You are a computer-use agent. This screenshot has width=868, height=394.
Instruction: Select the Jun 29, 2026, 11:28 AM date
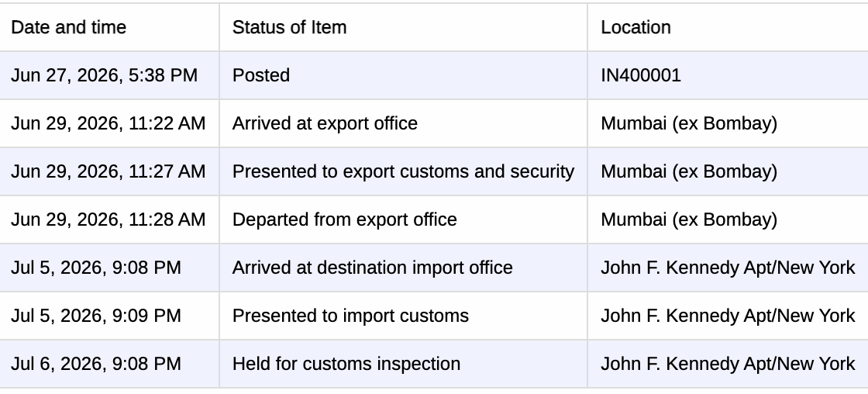tap(108, 219)
